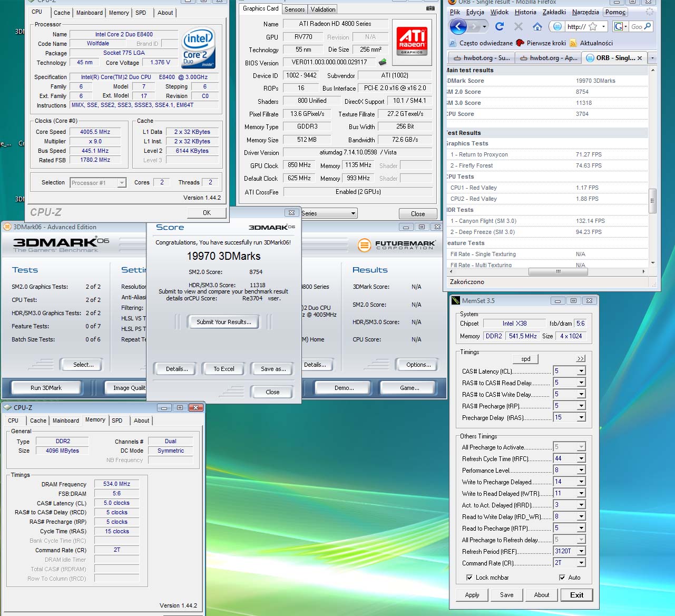
Task: Open CAS# Latency (tCL) dropdown
Action: (x=581, y=371)
